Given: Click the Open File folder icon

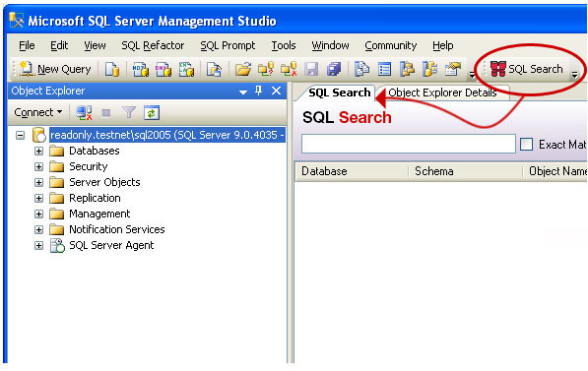Looking at the screenshot, I should [243, 69].
